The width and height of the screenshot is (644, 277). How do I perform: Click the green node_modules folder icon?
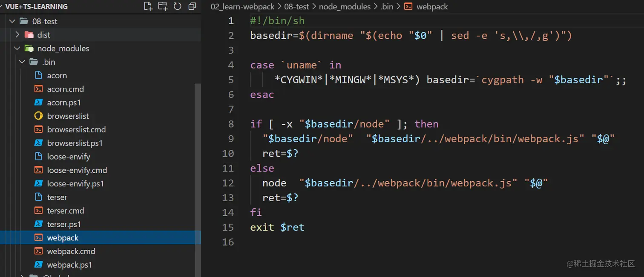(x=29, y=49)
